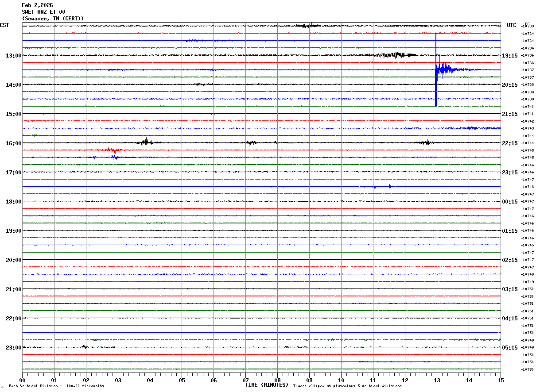Viewport: 536px width, 392px height.
Task: Click minute tick label '14' on time axis
Action: coord(469,380)
